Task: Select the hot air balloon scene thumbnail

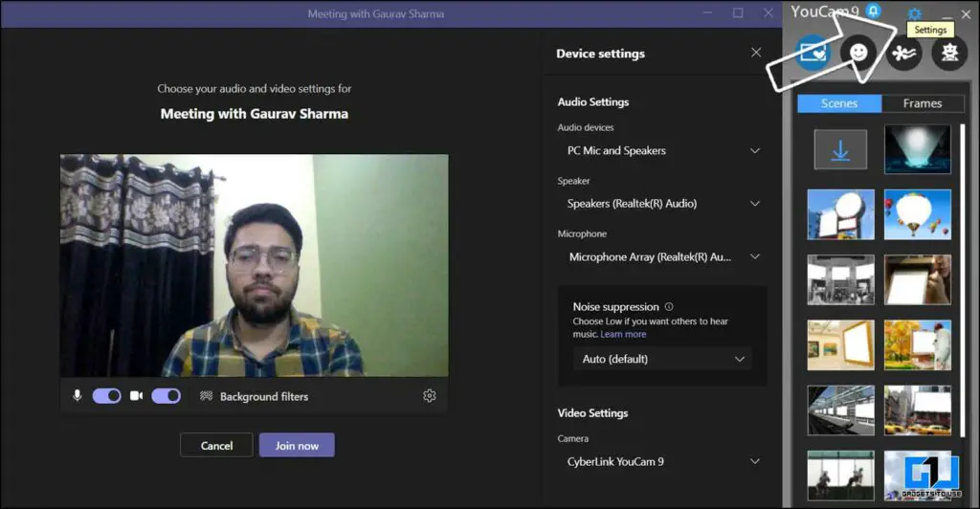Action: (918, 215)
